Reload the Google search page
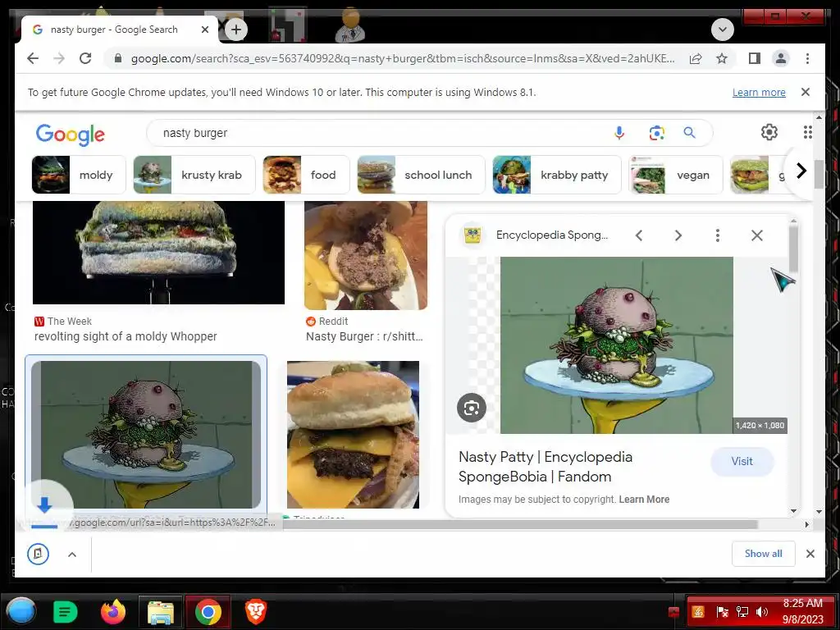 click(85, 58)
